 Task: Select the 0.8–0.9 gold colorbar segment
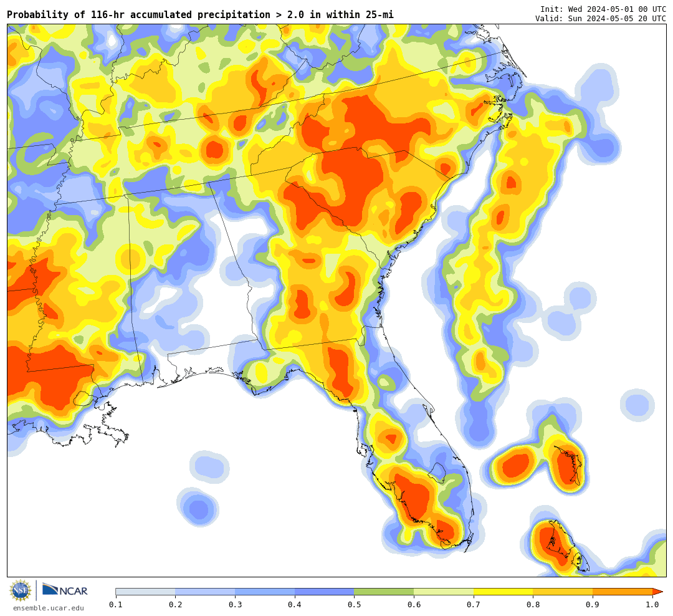563,592
